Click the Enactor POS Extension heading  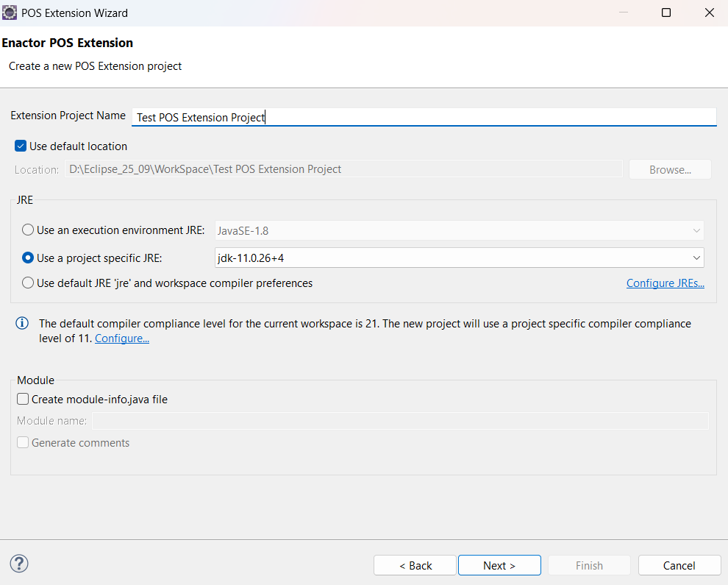point(68,43)
